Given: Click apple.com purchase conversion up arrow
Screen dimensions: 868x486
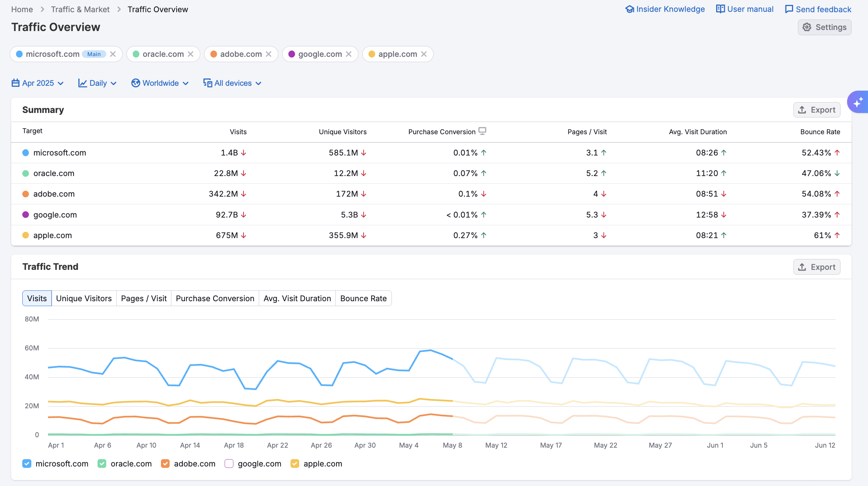Looking at the screenshot, I should click(x=484, y=235).
